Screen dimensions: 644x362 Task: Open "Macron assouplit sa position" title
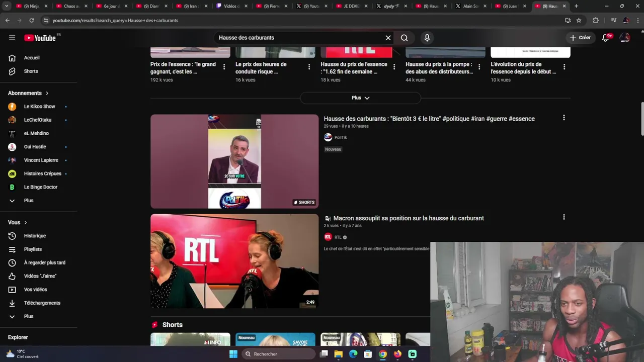[x=409, y=218]
